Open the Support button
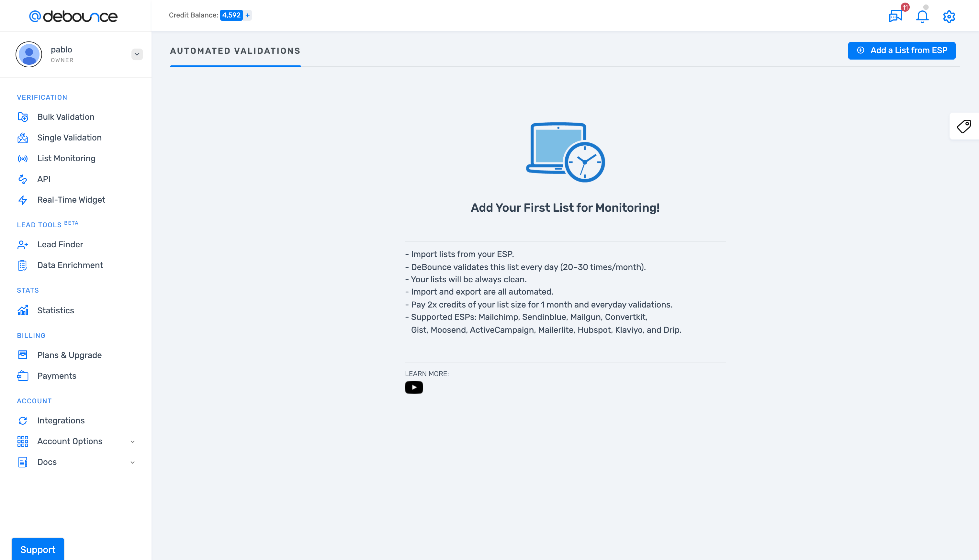The height and width of the screenshot is (560, 979). click(38, 549)
